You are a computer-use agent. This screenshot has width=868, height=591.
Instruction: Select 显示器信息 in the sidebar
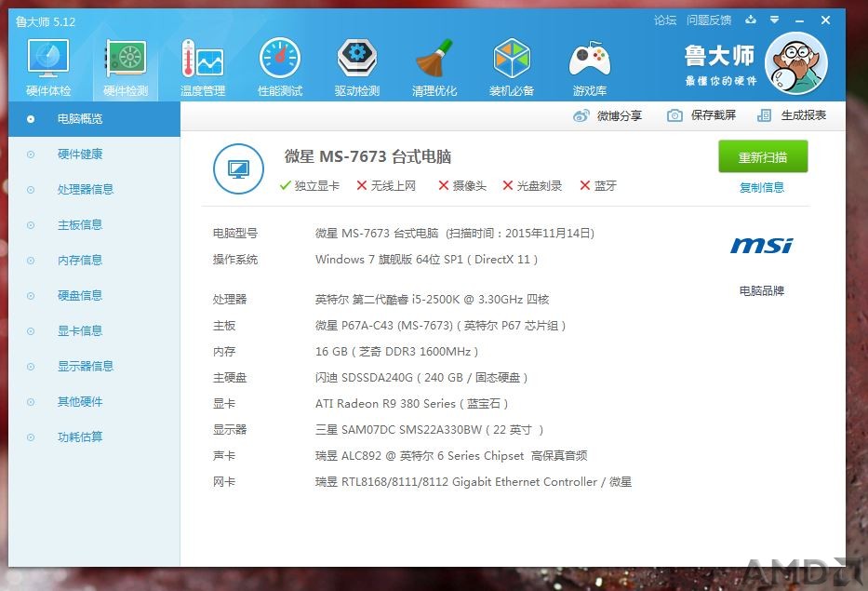pyautogui.click(x=94, y=366)
